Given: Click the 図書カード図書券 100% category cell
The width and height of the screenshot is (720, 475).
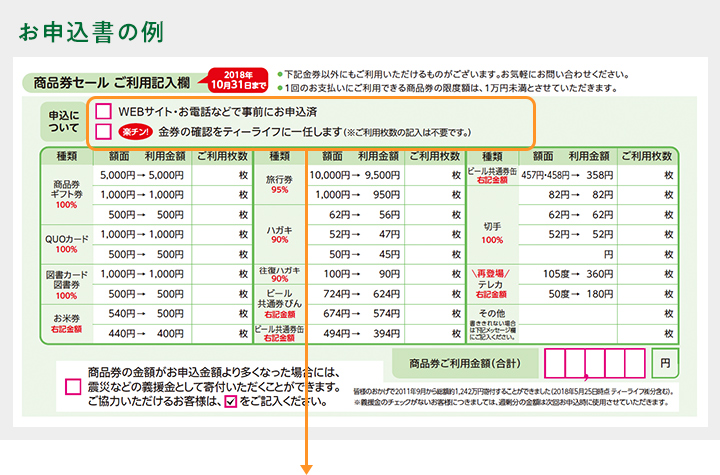Looking at the screenshot, I should coord(67,284).
